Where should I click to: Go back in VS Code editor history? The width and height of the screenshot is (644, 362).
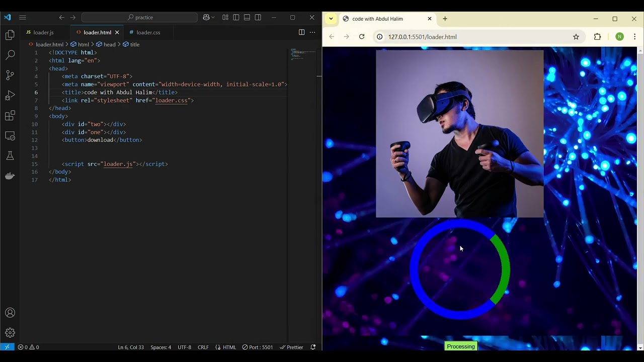(x=61, y=17)
